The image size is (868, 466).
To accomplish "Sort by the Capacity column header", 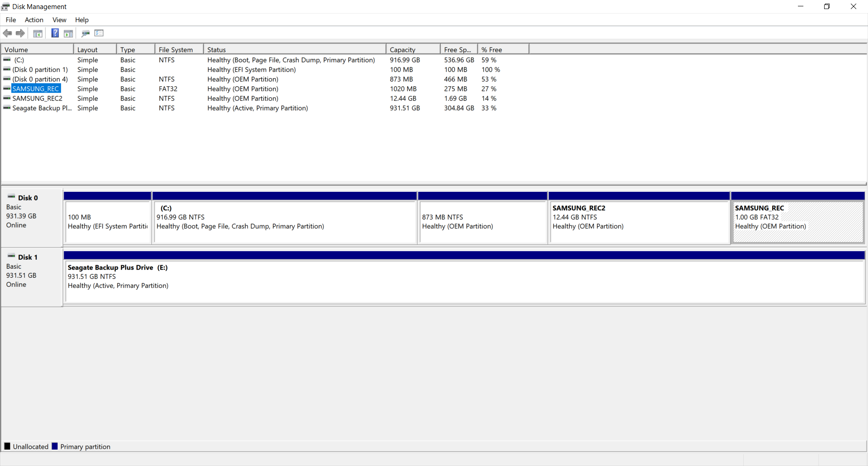I will [x=413, y=50].
